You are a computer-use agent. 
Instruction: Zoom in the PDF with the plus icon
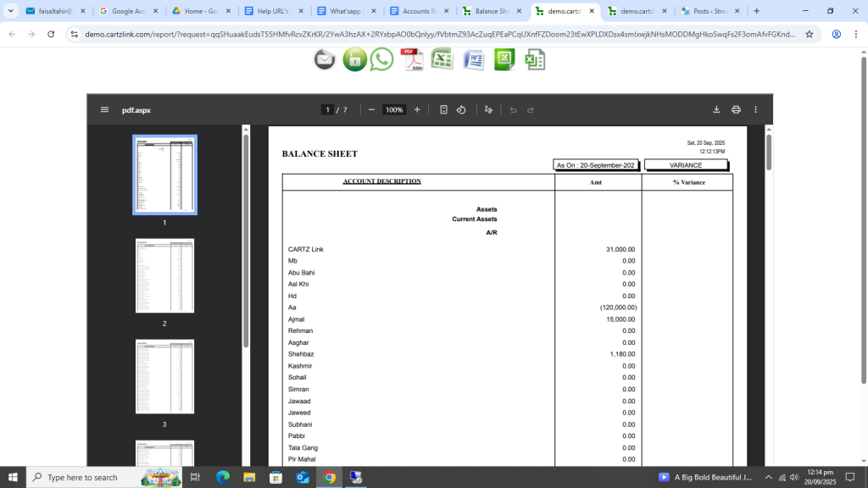[417, 109]
